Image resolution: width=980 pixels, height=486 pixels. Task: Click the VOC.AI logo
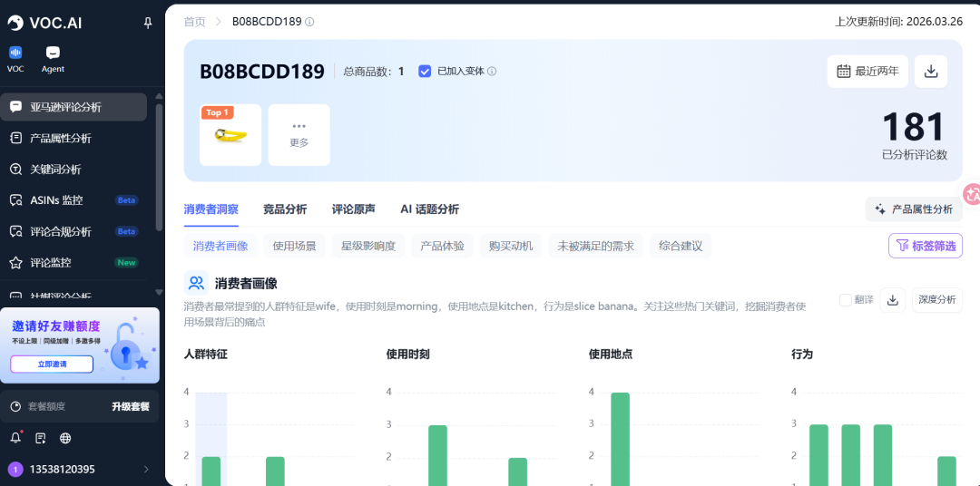[44, 23]
